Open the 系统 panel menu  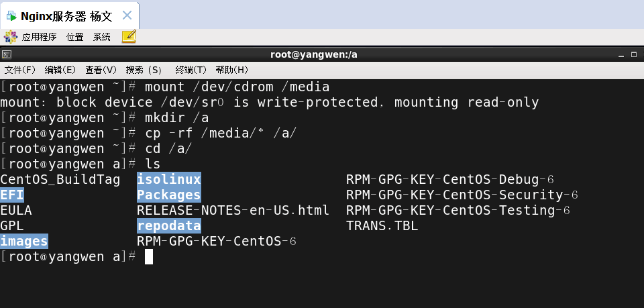click(102, 38)
